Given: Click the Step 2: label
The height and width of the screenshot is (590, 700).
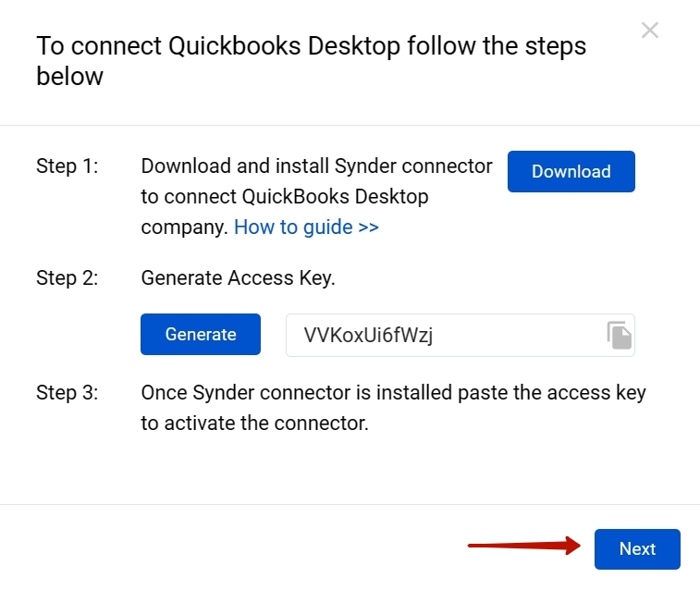Looking at the screenshot, I should [x=68, y=277].
